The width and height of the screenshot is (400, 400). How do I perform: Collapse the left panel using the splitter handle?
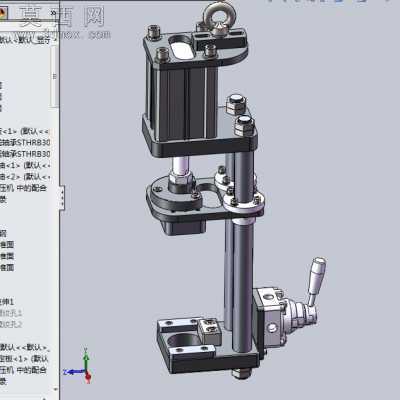coord(62,198)
